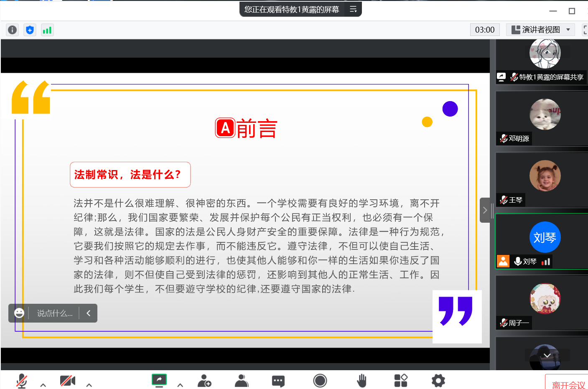Unmute the microphone in bottom toolbar
The height and width of the screenshot is (389, 588).
coord(21,381)
